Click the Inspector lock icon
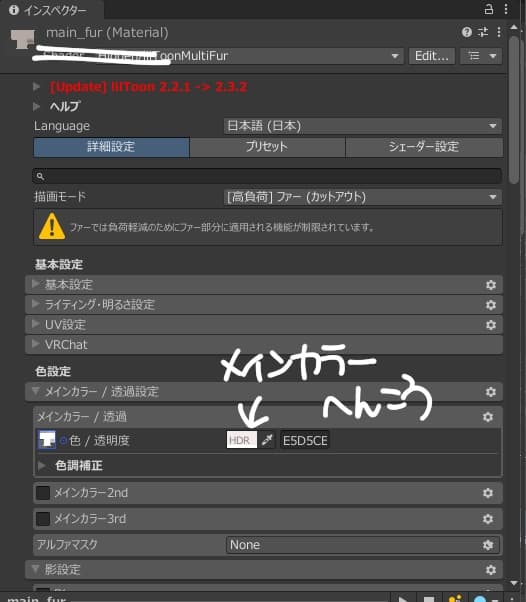The height and width of the screenshot is (602, 526). click(x=489, y=9)
